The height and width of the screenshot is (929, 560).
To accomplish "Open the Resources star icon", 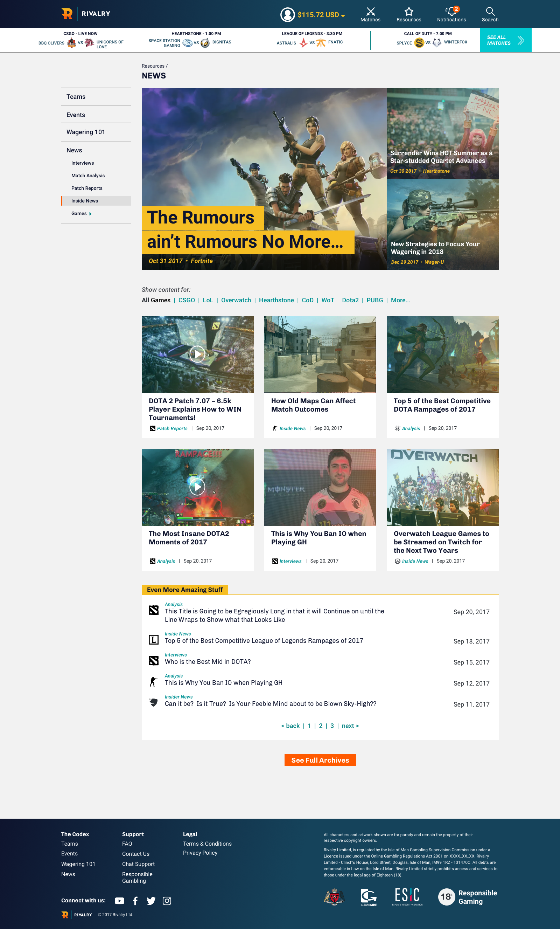I will (x=408, y=11).
